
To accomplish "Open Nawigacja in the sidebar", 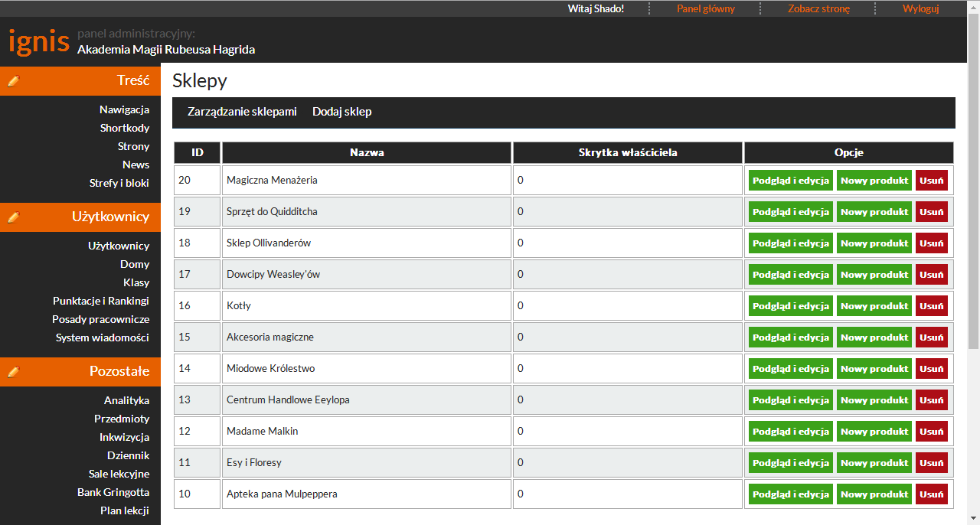I will tap(124, 109).
